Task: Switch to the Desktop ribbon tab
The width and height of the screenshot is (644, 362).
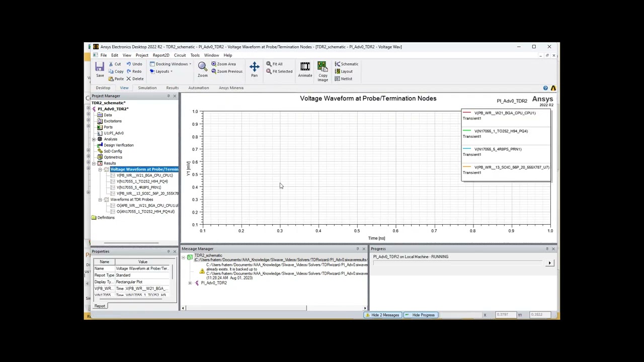Action: (x=103, y=88)
